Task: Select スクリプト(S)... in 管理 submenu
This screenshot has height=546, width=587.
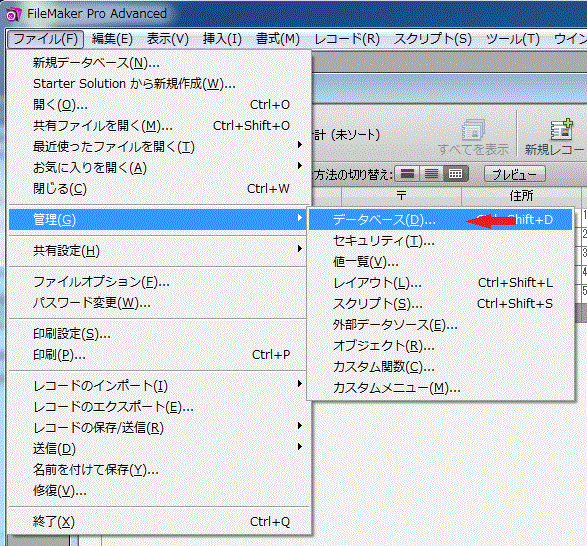Action: click(x=441, y=304)
